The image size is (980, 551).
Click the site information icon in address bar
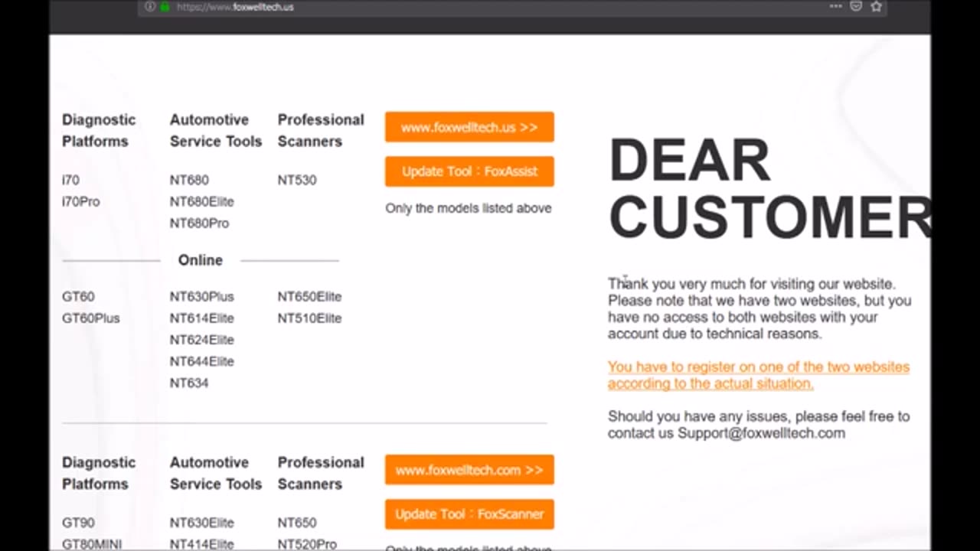pyautogui.click(x=150, y=7)
